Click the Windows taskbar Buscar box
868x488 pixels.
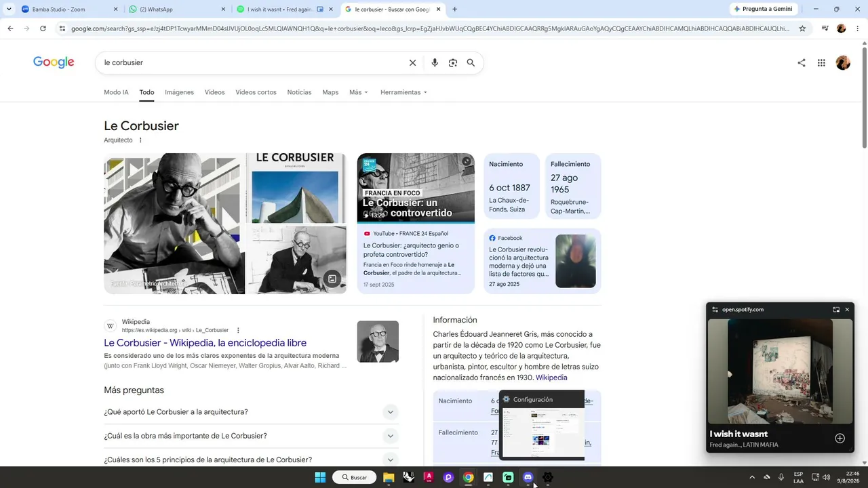[x=355, y=477]
